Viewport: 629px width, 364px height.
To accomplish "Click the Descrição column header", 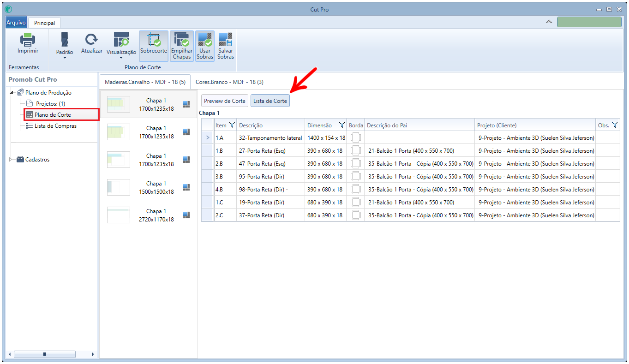I will click(x=270, y=125).
